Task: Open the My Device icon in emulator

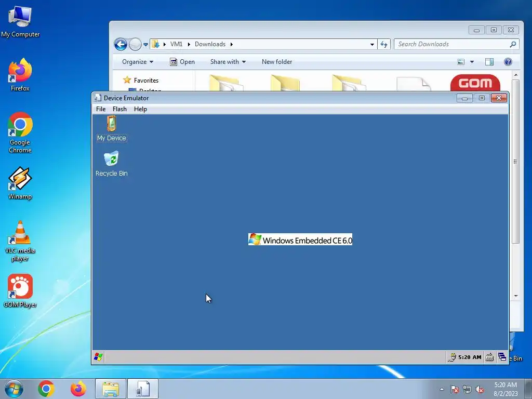Action: coord(112,128)
